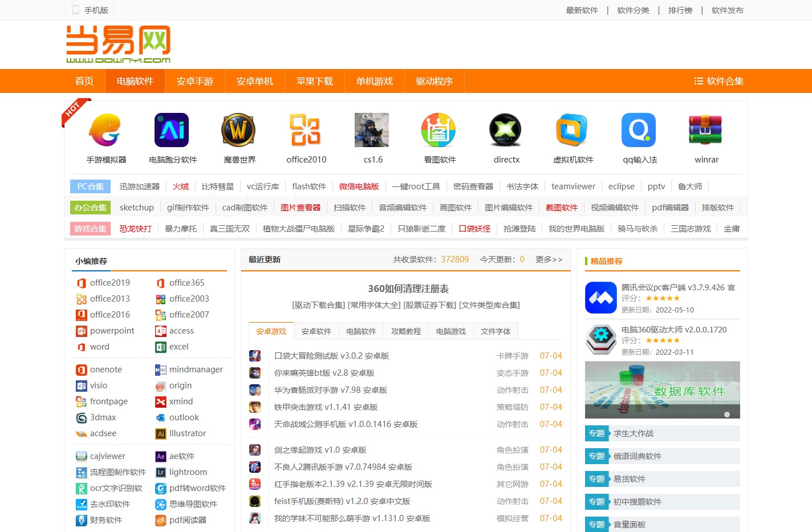This screenshot has width=812, height=532.
Task: Click the 当易网 site logo
Action: coord(118,44)
